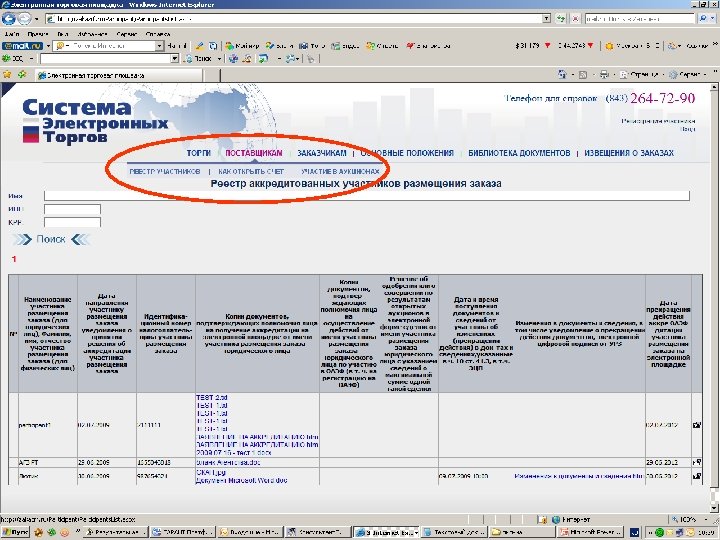Open the ПОСТАВЩИКАМ navigation section
This screenshot has width=720, height=540.
(x=253, y=153)
